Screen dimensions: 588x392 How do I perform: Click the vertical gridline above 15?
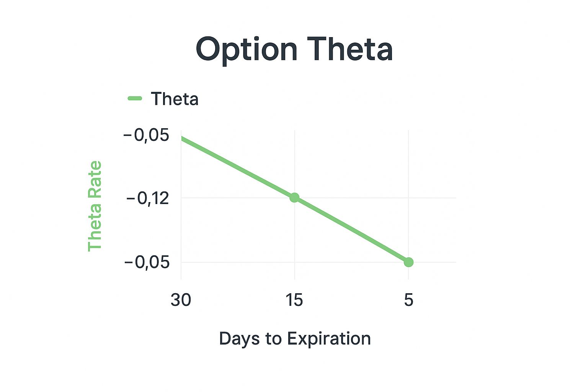tap(294, 161)
